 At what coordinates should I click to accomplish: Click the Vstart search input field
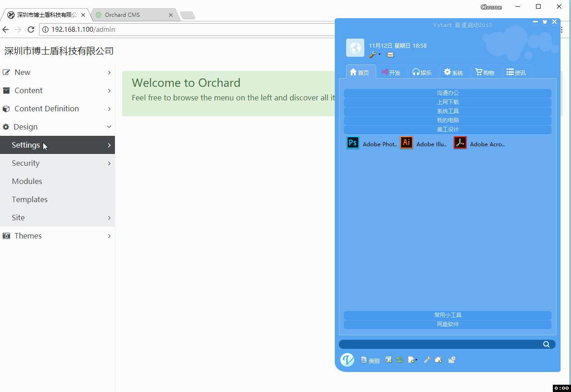tap(441, 344)
